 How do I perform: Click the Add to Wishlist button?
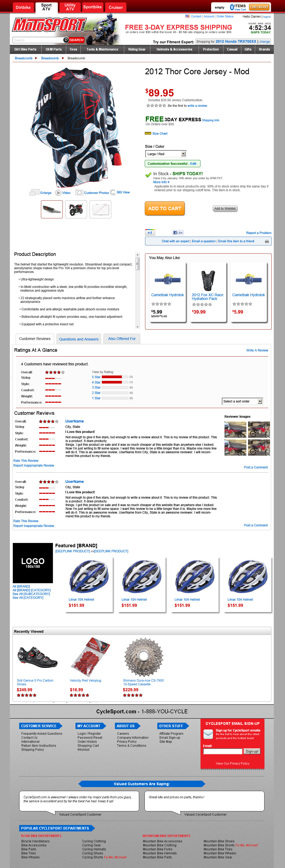click(x=225, y=209)
